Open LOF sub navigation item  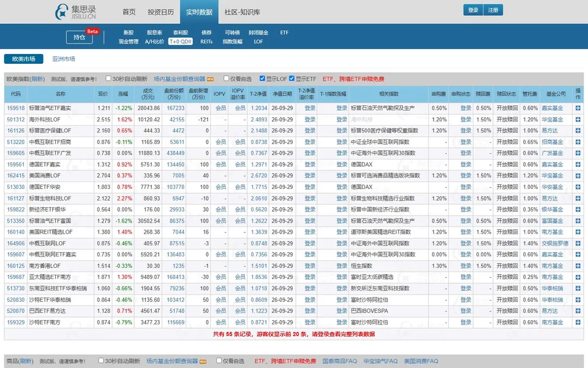258,42
